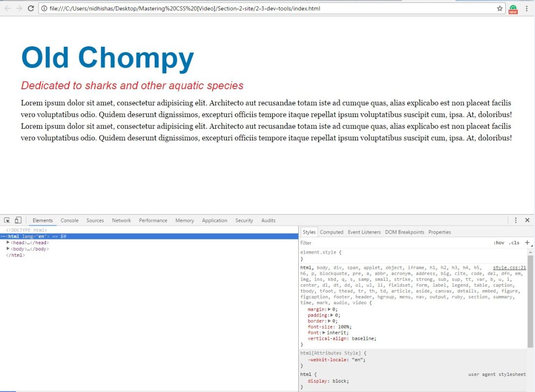Click the -webkit-locale "en" value
535x392 pixels.
point(357,360)
